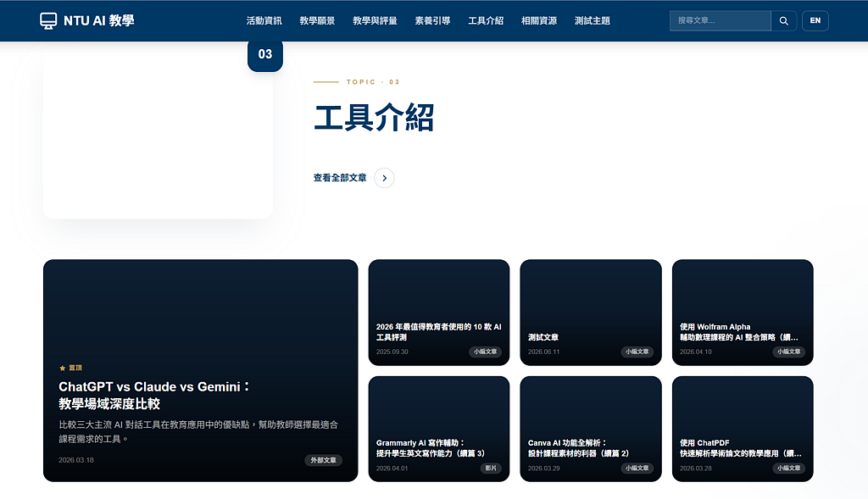868x499 pixels.
Task: Open the 測試文章 card
Action: (x=591, y=313)
